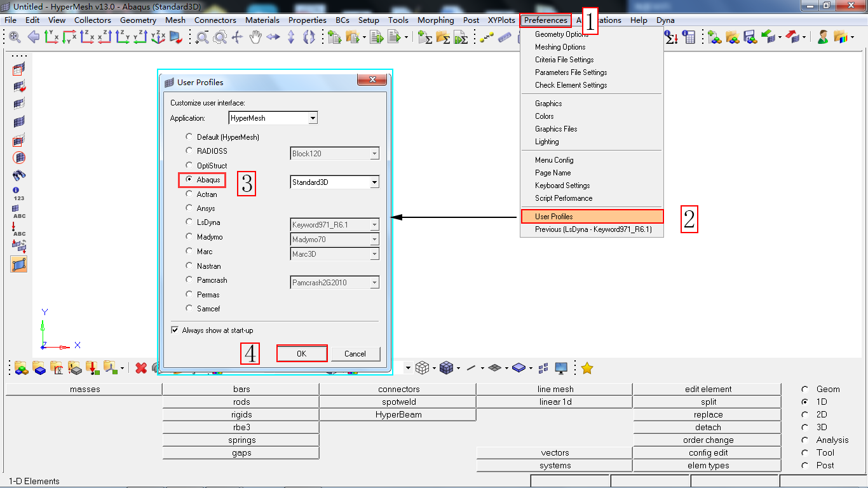This screenshot has width=868, height=488.
Task: Open the springs panel button
Action: (x=241, y=440)
